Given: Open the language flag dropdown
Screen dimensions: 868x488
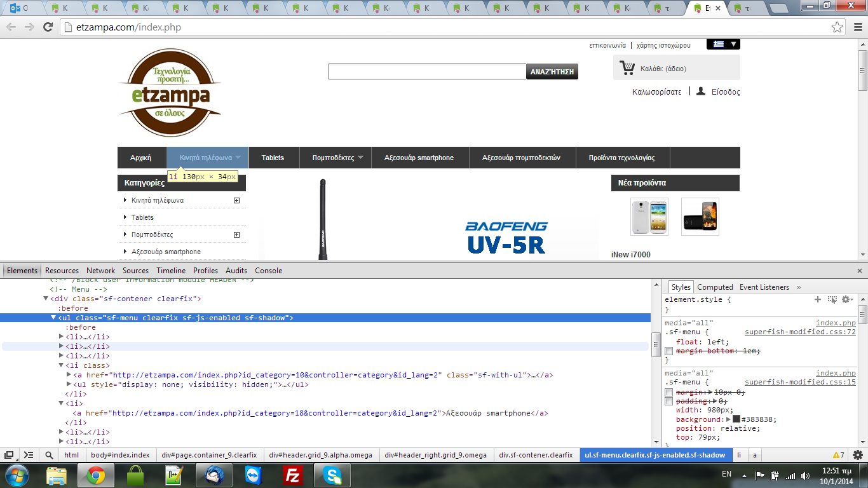Looking at the screenshot, I should [x=723, y=44].
